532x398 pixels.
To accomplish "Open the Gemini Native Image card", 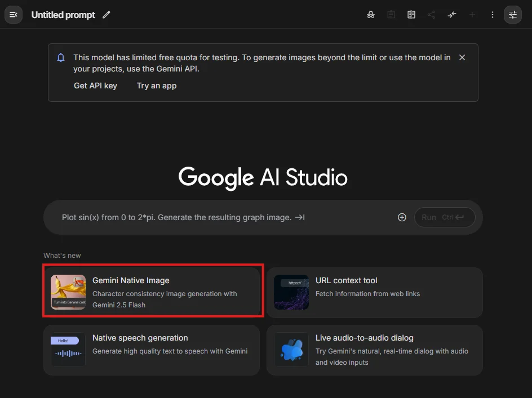I will click(152, 292).
